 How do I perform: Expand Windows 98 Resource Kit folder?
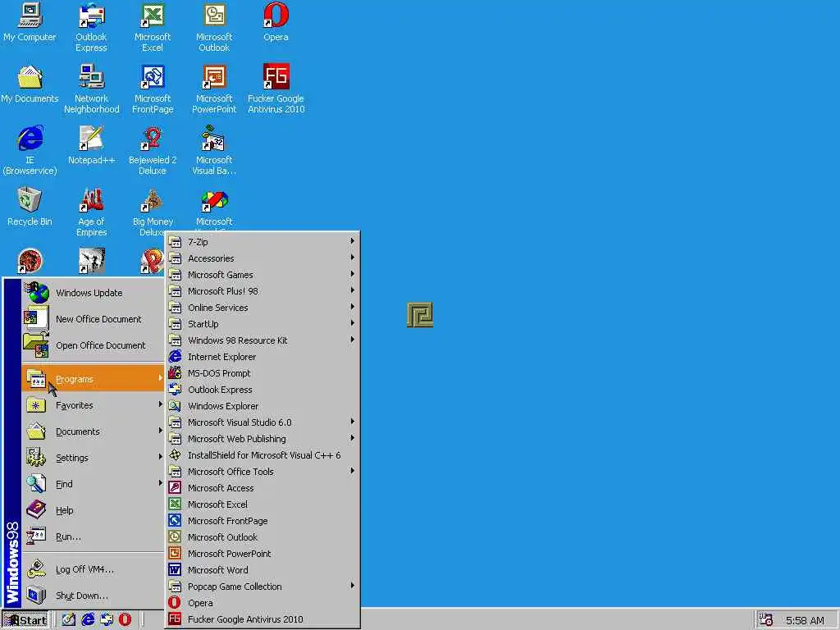[262, 340]
